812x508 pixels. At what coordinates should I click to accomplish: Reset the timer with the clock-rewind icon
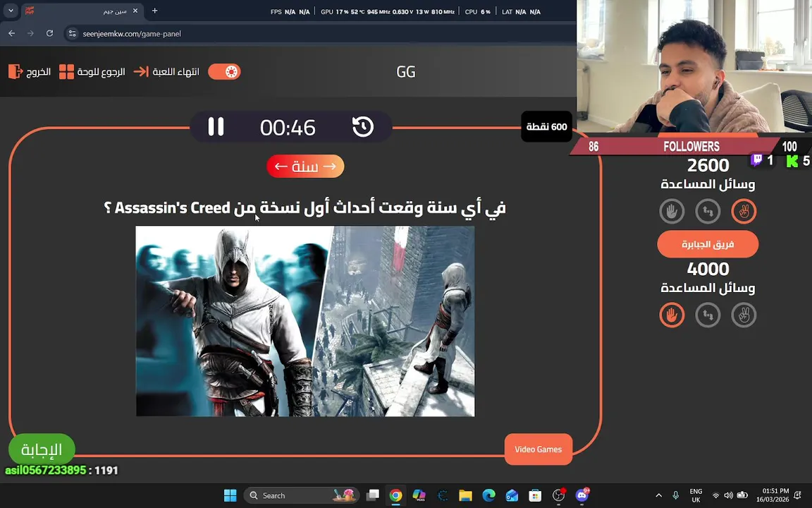click(362, 126)
